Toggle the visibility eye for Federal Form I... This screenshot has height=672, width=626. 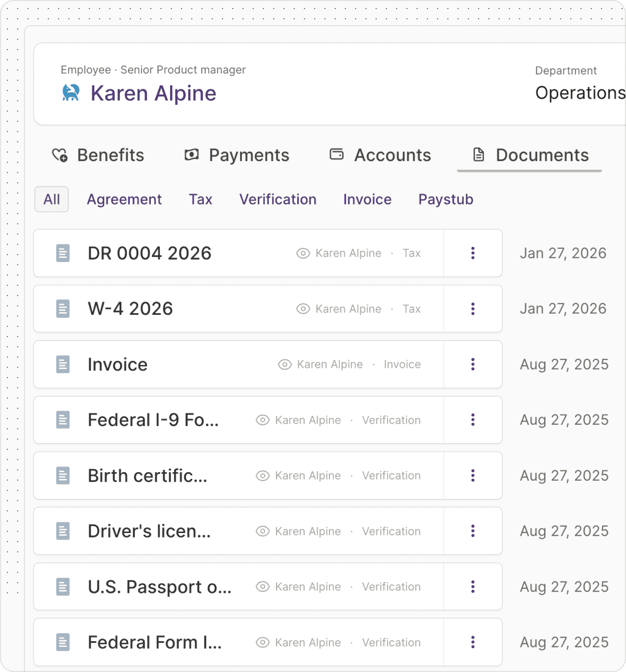263,642
